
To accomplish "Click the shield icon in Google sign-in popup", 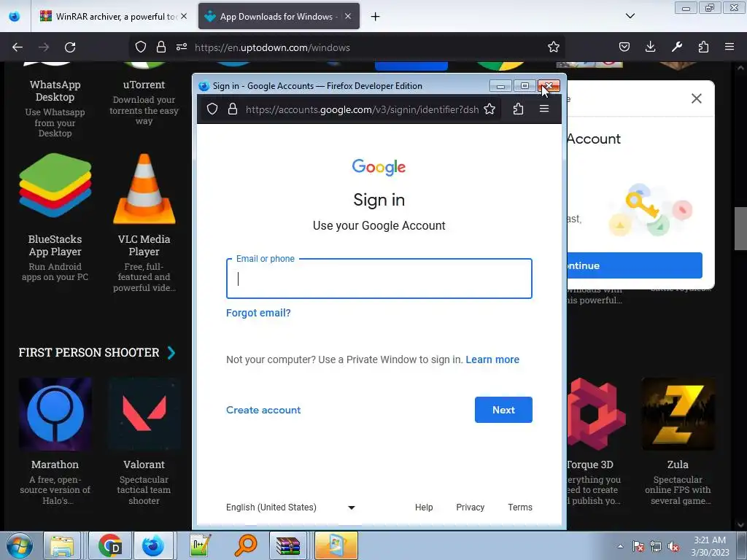I will pos(212,109).
